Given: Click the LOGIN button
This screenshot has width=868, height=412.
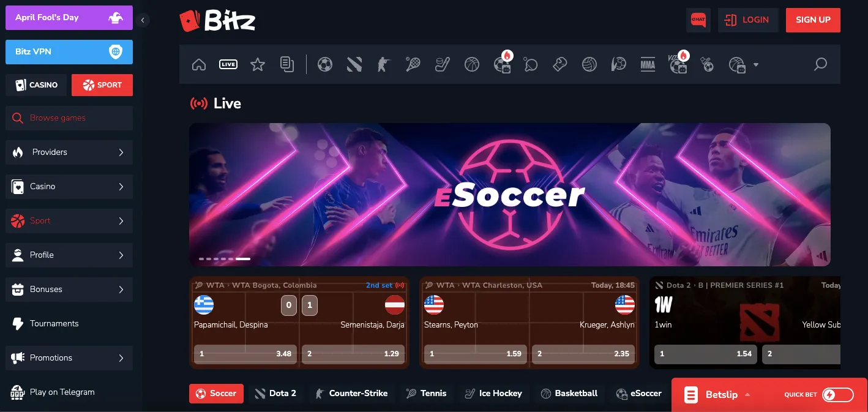Looking at the screenshot, I should coord(748,20).
